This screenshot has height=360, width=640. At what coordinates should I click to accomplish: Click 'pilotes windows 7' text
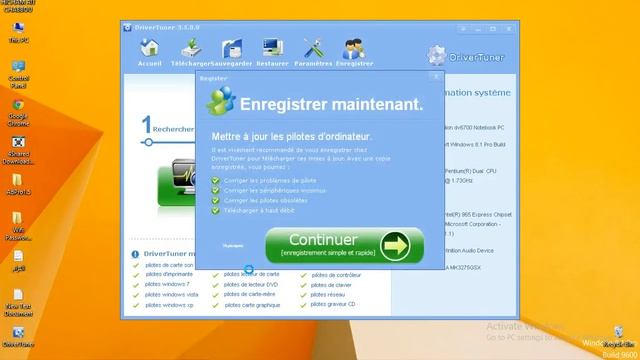[167, 284]
